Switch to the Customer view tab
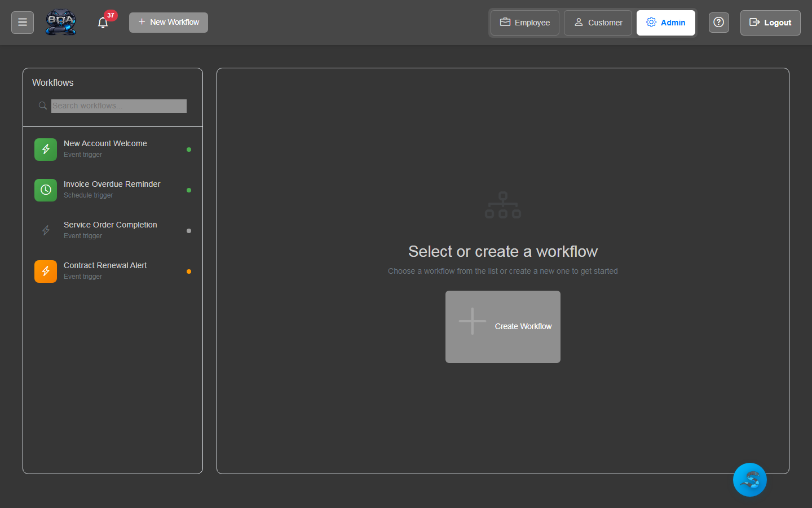 click(x=598, y=23)
